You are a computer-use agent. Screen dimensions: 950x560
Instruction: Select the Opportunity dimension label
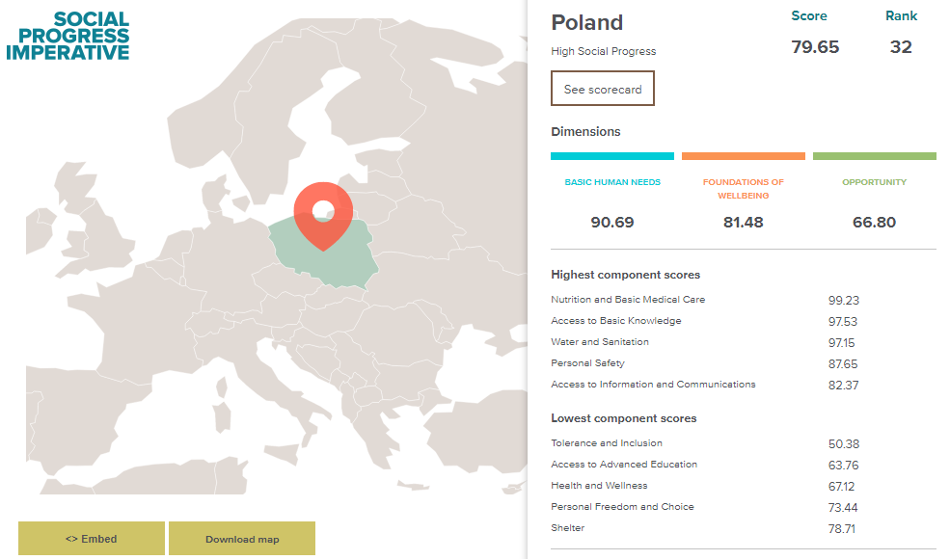point(875,182)
